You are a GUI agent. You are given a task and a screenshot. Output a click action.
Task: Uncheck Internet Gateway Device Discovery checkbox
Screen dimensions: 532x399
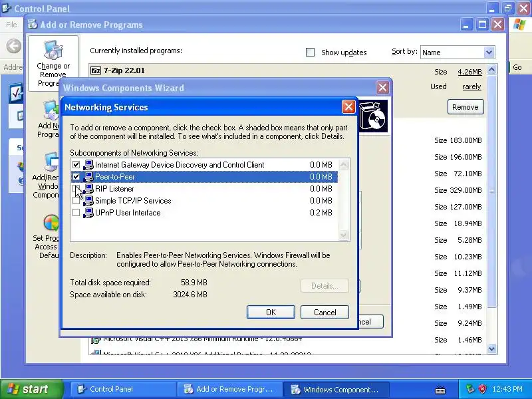click(x=76, y=165)
